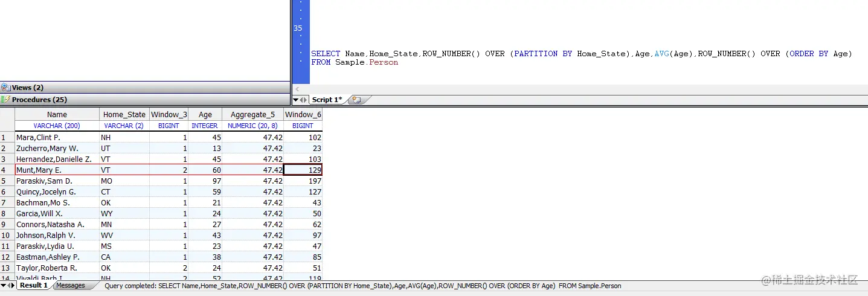Select cell Johnson,Ralph V.

click(57, 235)
